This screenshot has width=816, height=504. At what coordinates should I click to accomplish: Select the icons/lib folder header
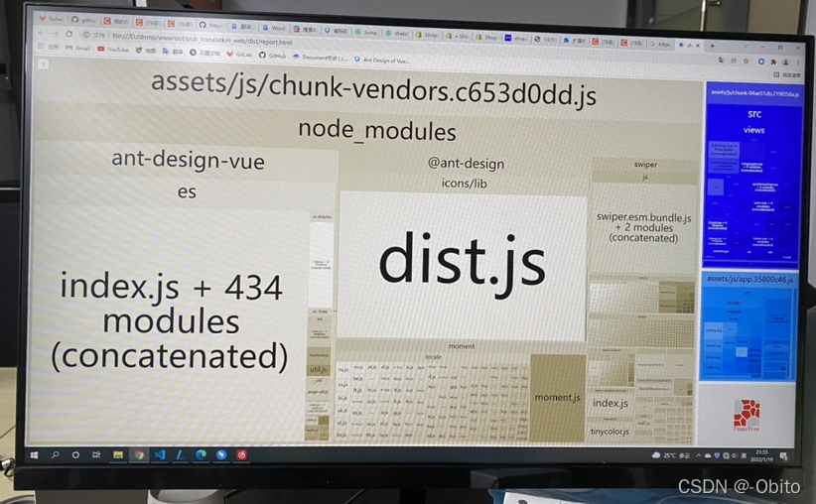click(464, 184)
